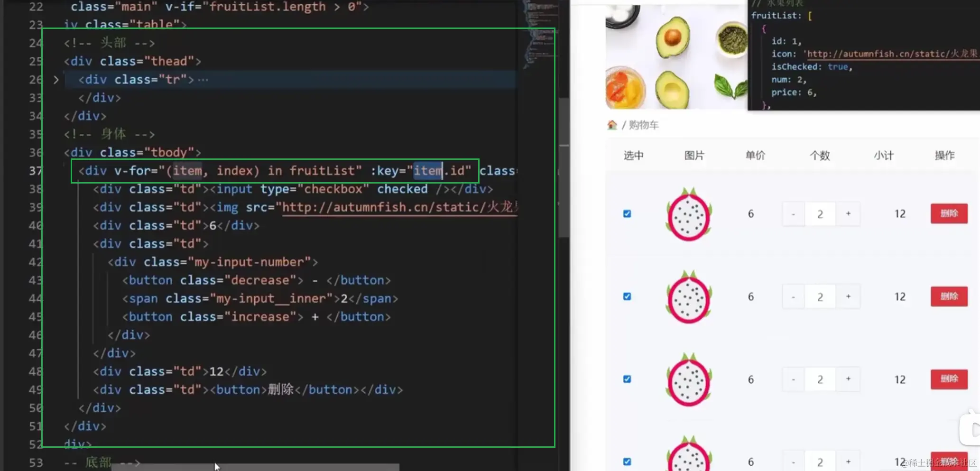Delete the first fruit row with 删除
The width and height of the screenshot is (980, 471).
coord(949,213)
